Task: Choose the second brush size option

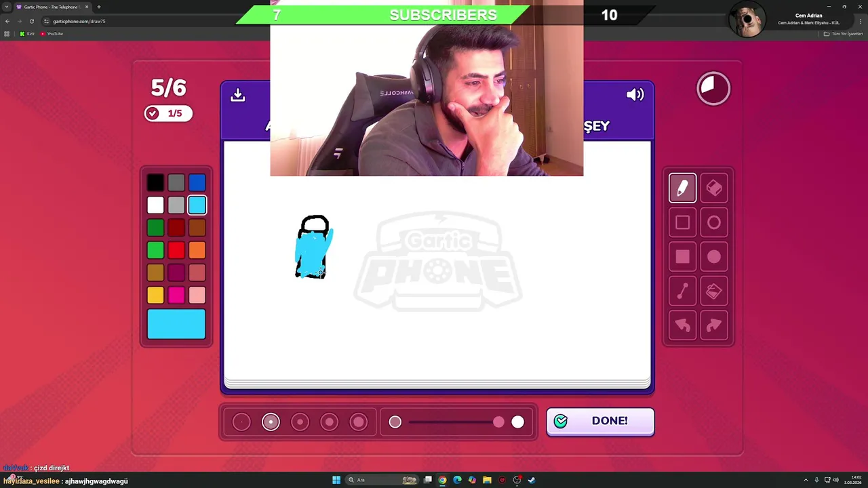Action: (271, 422)
